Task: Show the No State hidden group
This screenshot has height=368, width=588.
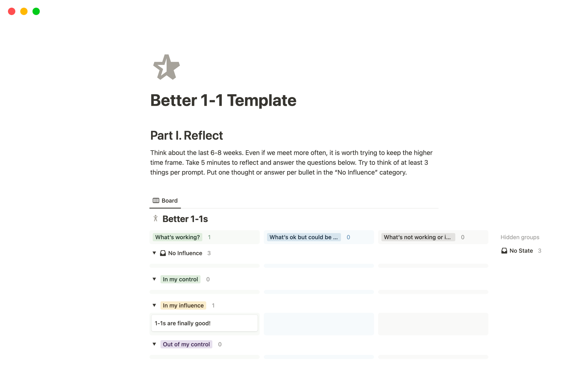Action: (x=521, y=251)
